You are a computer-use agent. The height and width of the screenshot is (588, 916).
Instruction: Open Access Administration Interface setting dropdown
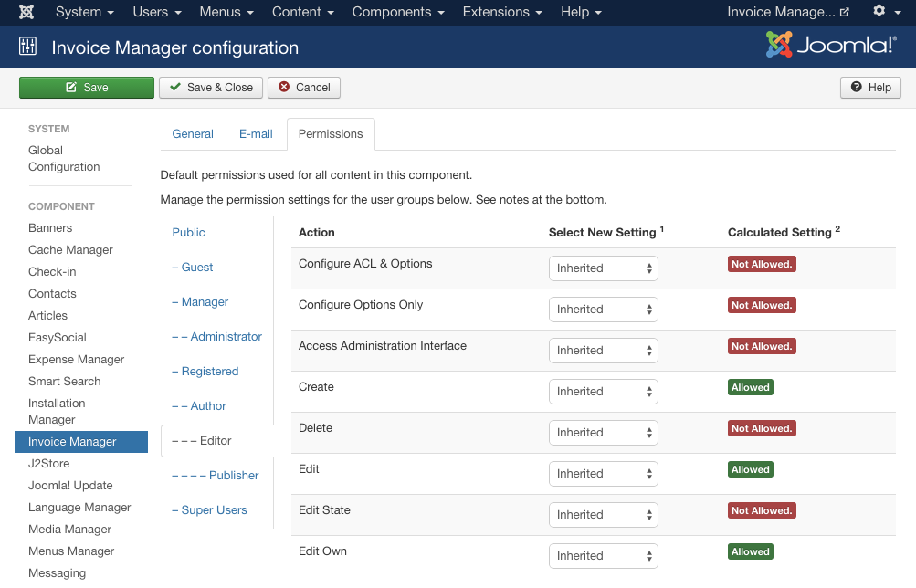coord(604,351)
